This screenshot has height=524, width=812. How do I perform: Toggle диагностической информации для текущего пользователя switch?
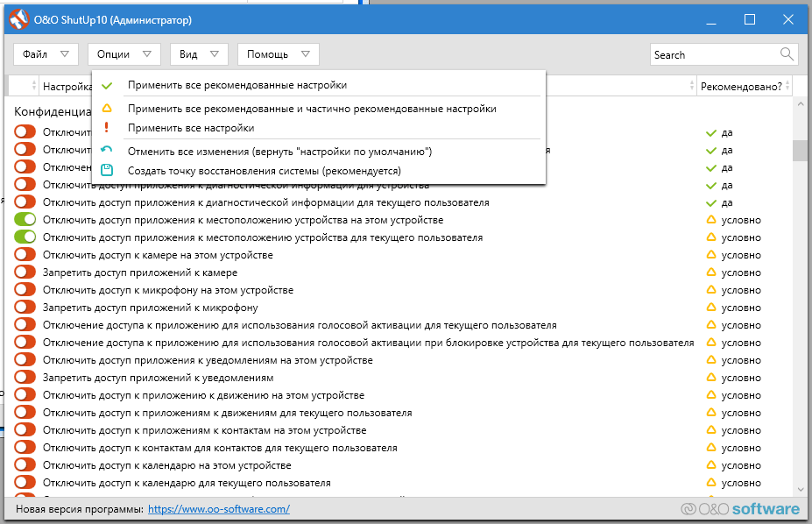click(x=25, y=202)
